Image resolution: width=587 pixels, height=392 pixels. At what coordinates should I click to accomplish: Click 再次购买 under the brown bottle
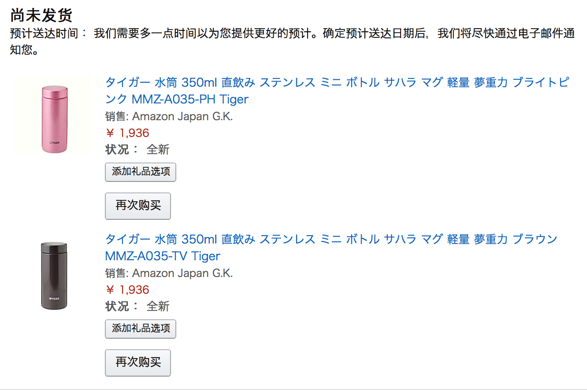coord(138,362)
